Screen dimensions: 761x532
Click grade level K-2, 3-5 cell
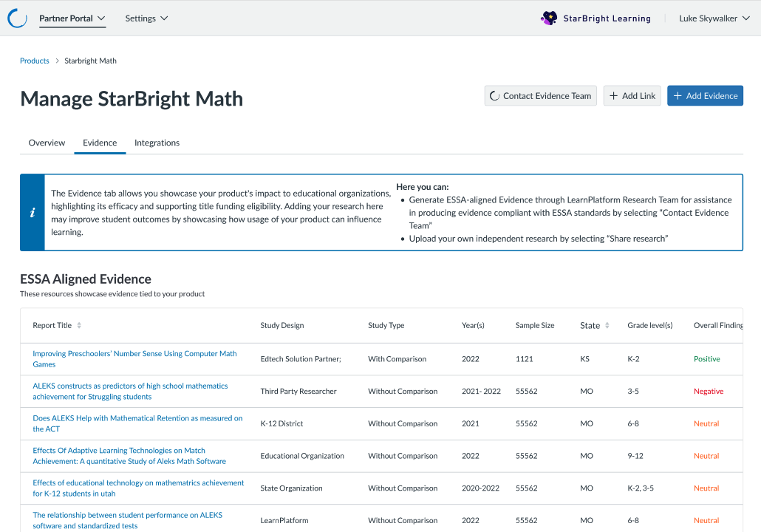point(641,488)
